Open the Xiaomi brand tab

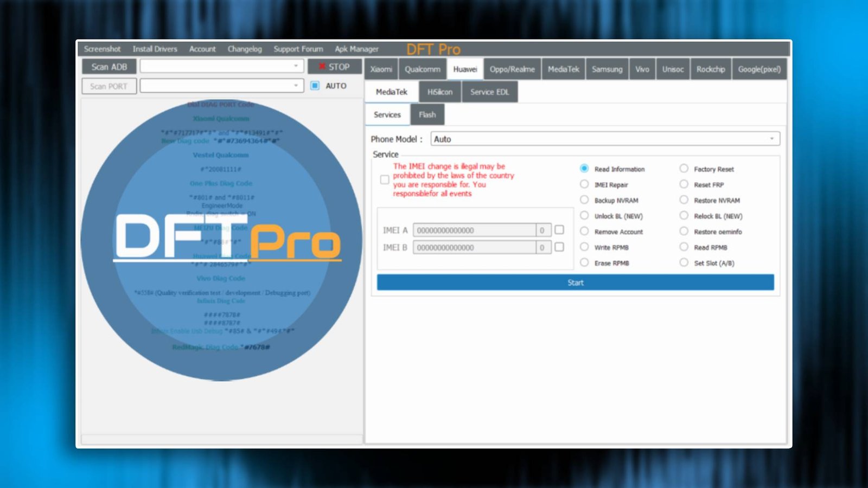(x=381, y=69)
